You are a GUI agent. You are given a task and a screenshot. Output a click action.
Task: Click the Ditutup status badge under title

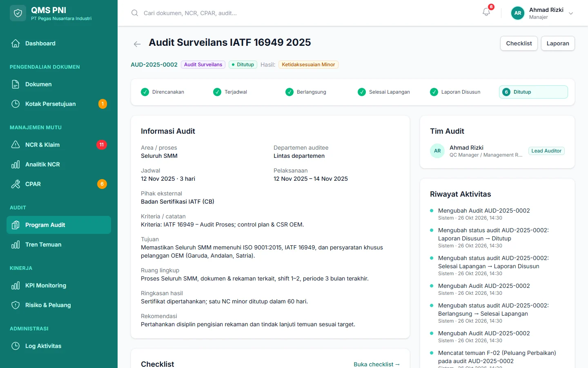243,65
